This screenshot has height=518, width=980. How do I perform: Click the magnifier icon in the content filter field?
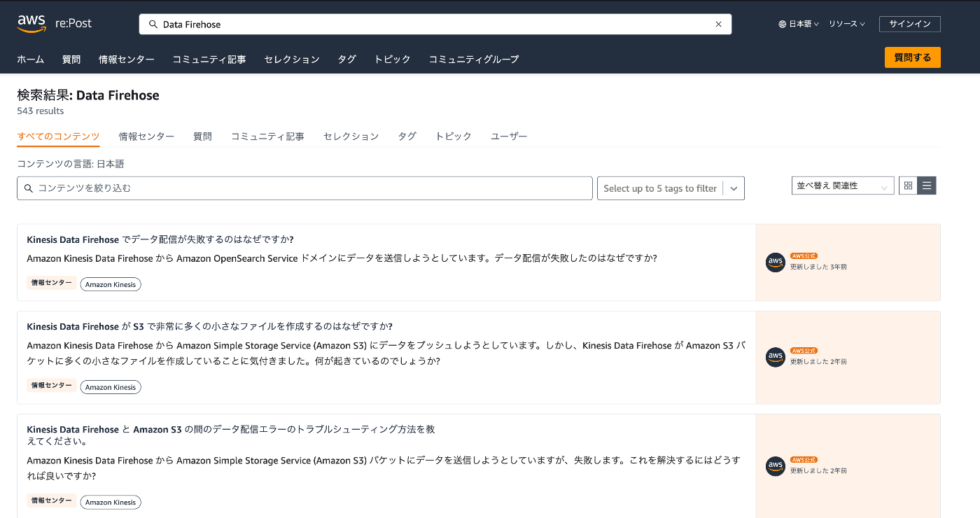[29, 188]
